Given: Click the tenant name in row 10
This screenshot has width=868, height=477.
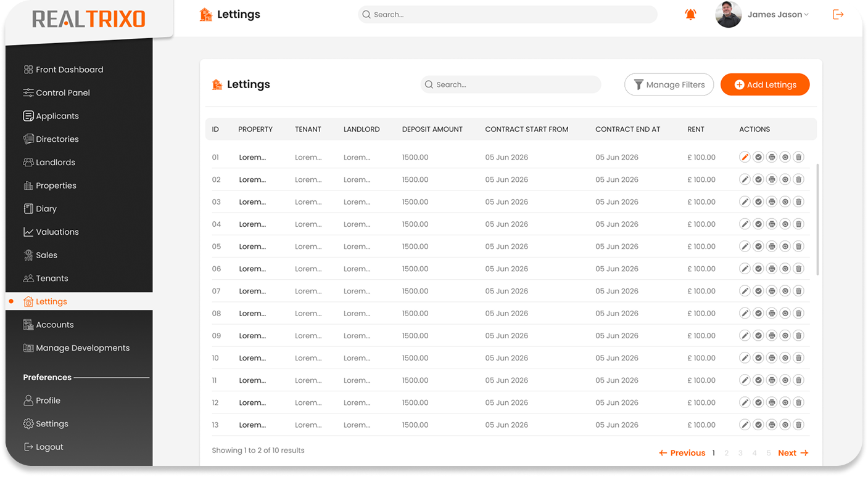Looking at the screenshot, I should [308, 358].
